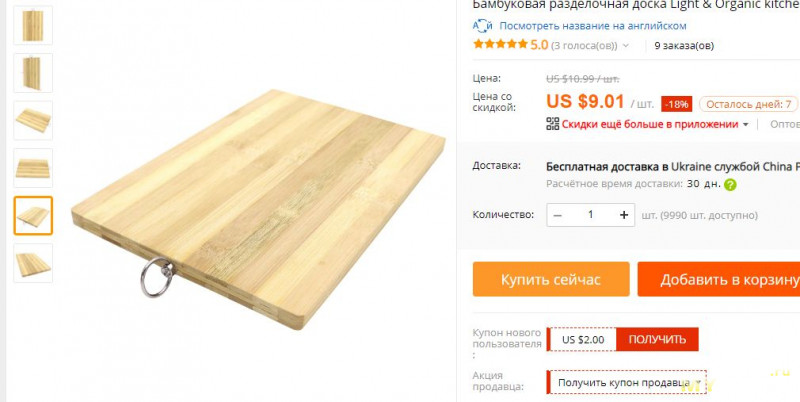This screenshot has width=800, height=402.
Task: Select the first cutting board thumbnail
Action: 33,26
